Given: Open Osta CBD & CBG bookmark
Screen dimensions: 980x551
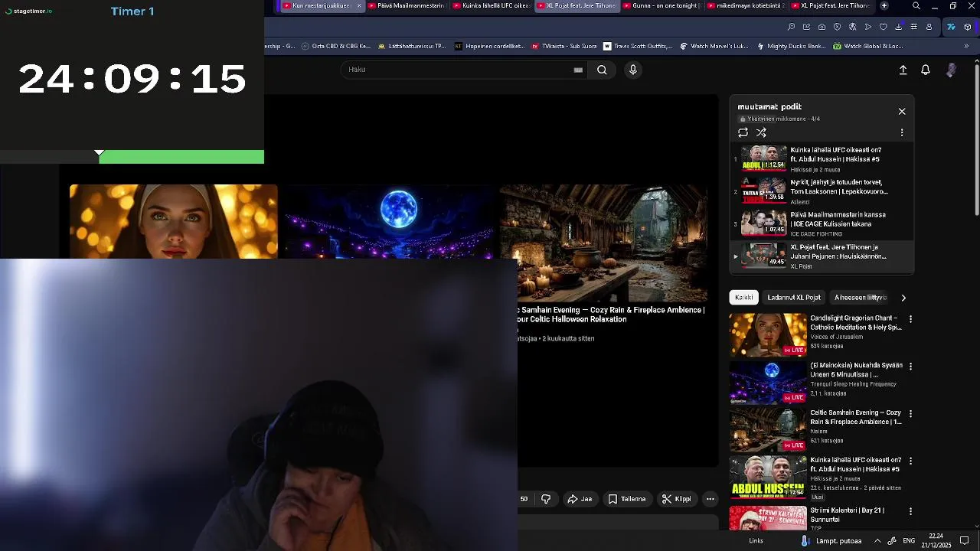Looking at the screenshot, I should 335,46.
